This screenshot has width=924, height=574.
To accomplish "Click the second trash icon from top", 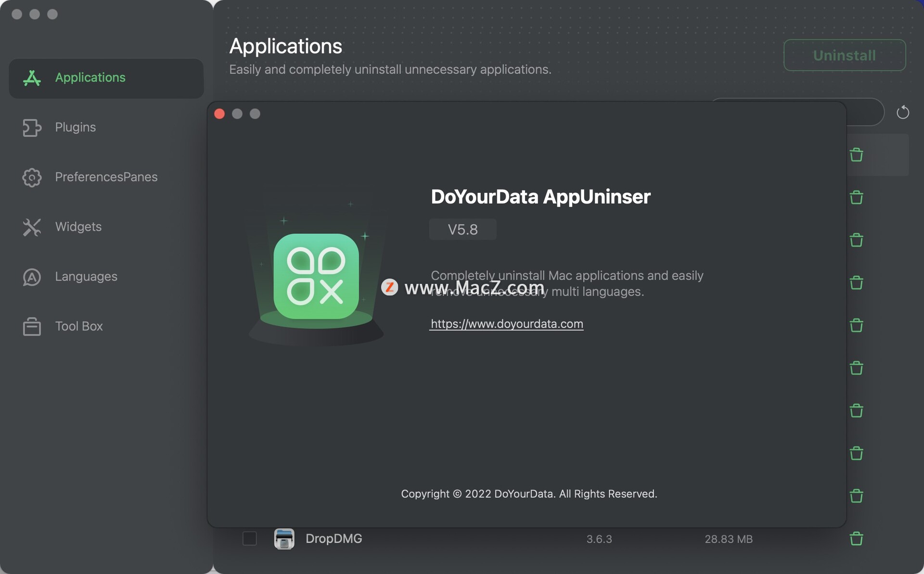I will [x=856, y=197].
